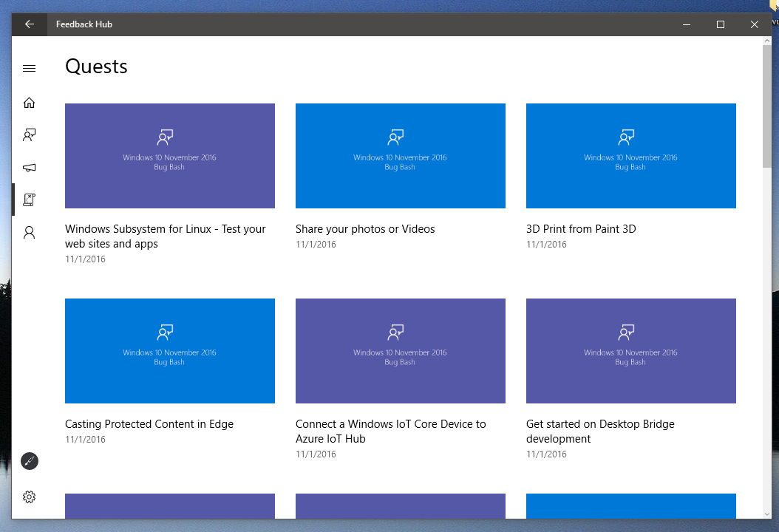The width and height of the screenshot is (779, 532).
Task: Click the scrollbar up arrow
Action: tap(767, 41)
